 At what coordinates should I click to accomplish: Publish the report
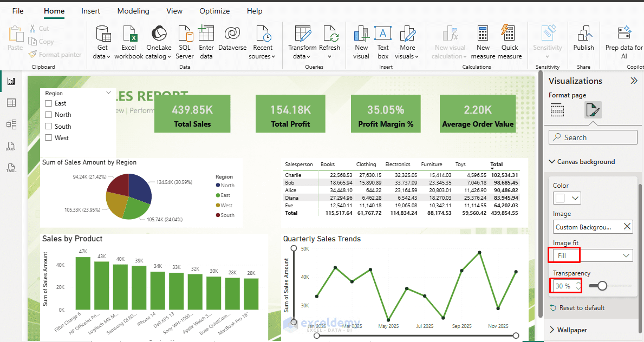584,38
